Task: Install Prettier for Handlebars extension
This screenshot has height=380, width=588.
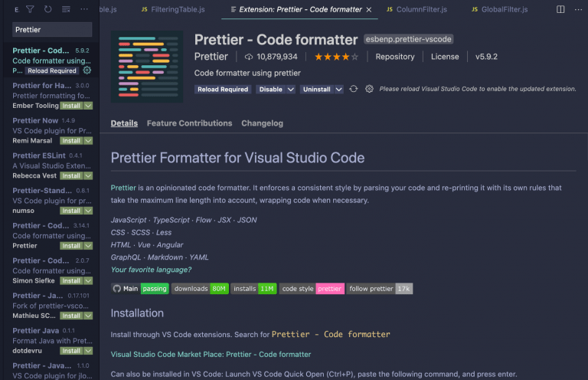Action: tap(71, 106)
